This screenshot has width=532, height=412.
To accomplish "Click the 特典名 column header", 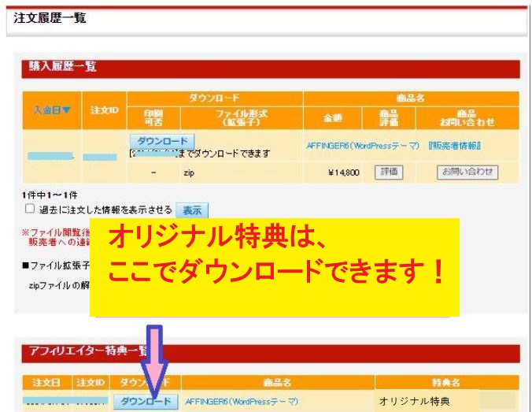I will (445, 382).
